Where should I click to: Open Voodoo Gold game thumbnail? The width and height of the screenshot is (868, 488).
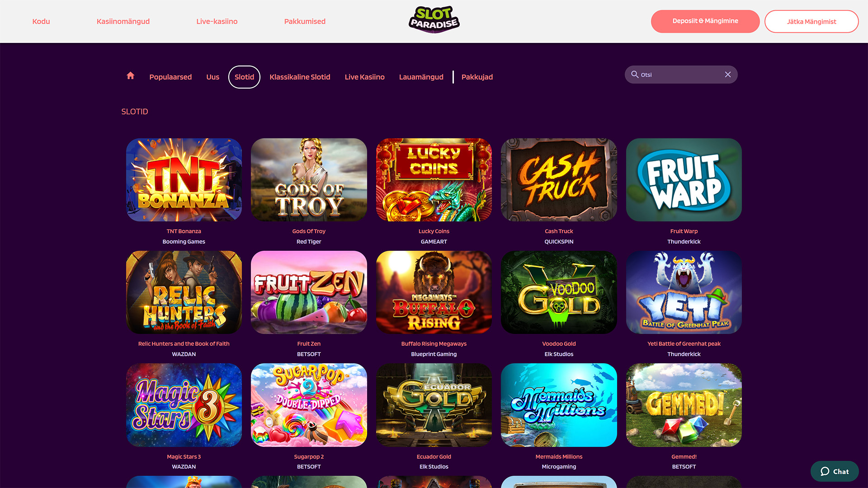(x=559, y=292)
